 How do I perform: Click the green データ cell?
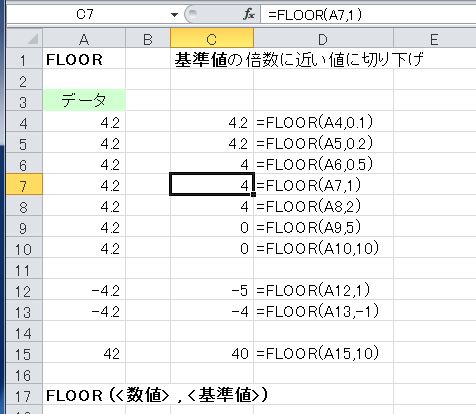tap(84, 100)
